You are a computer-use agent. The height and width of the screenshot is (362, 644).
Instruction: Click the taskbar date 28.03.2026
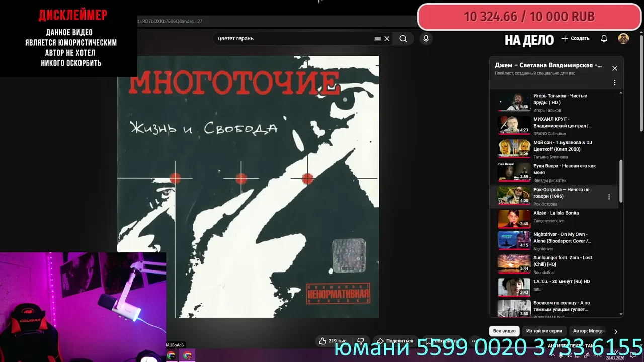(x=615, y=358)
